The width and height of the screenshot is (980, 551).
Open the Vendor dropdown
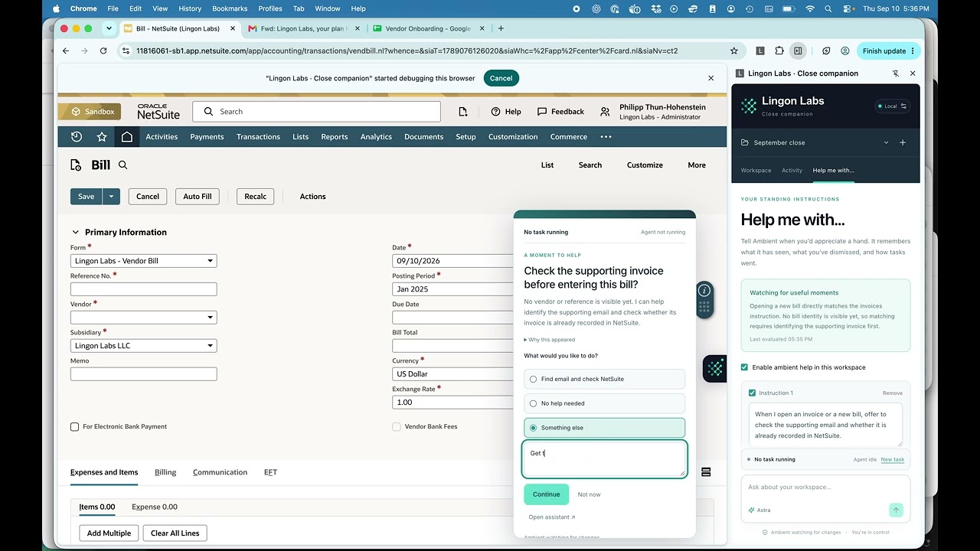143,318
